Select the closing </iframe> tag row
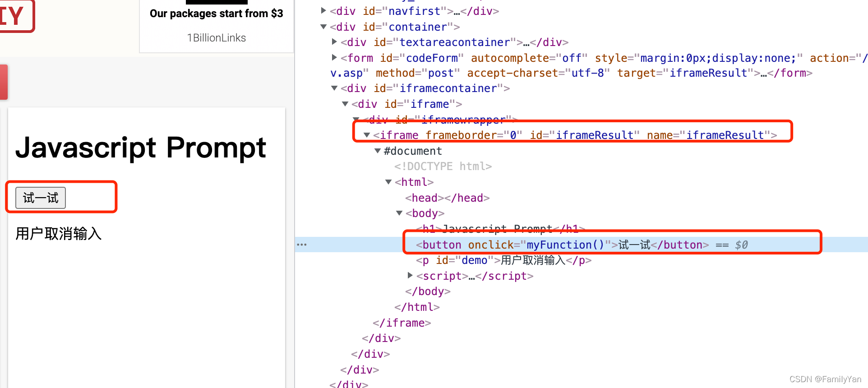The image size is (868, 388). 402,323
